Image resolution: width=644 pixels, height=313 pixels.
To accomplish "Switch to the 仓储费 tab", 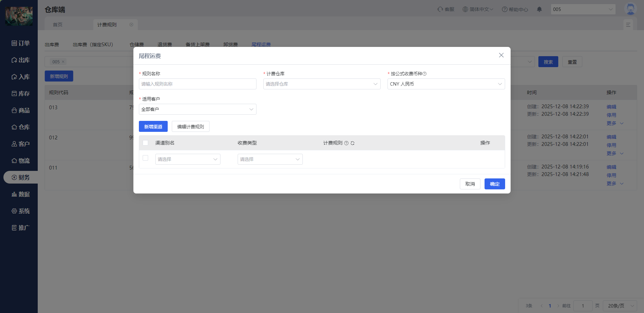I will (137, 44).
